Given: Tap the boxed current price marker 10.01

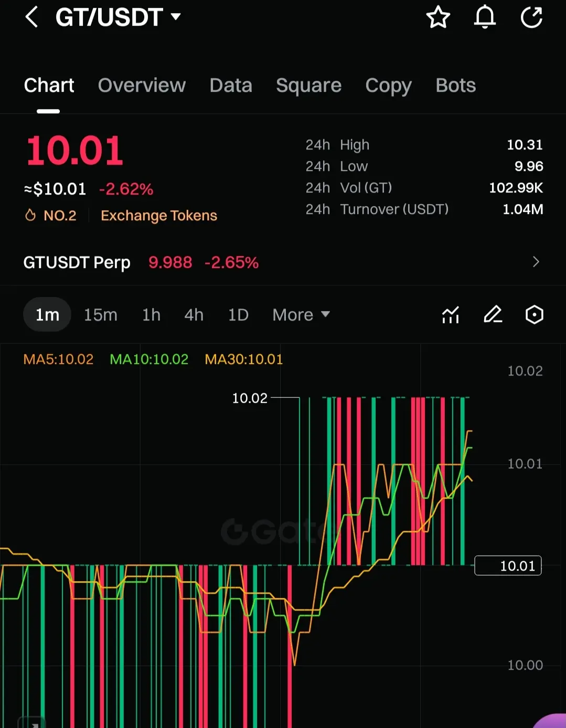Looking at the screenshot, I should click(508, 566).
